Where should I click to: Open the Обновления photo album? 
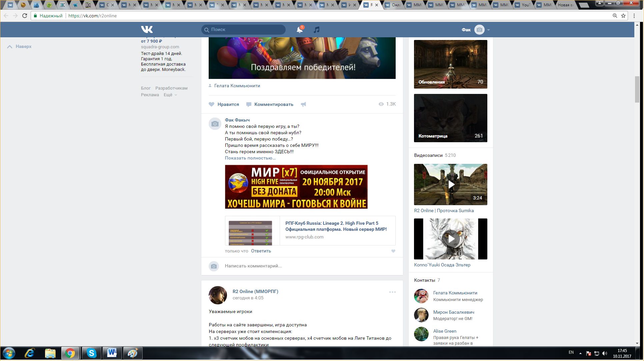point(451,64)
